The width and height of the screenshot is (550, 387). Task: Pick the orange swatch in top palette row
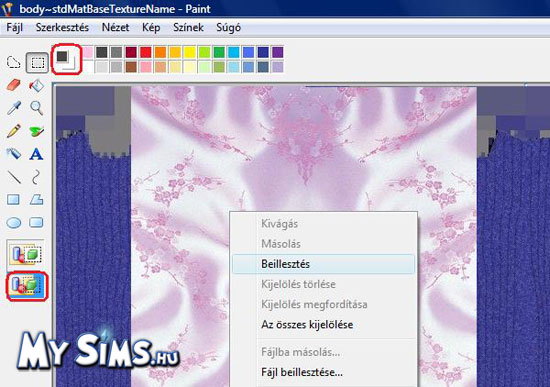pyautogui.click(x=160, y=52)
